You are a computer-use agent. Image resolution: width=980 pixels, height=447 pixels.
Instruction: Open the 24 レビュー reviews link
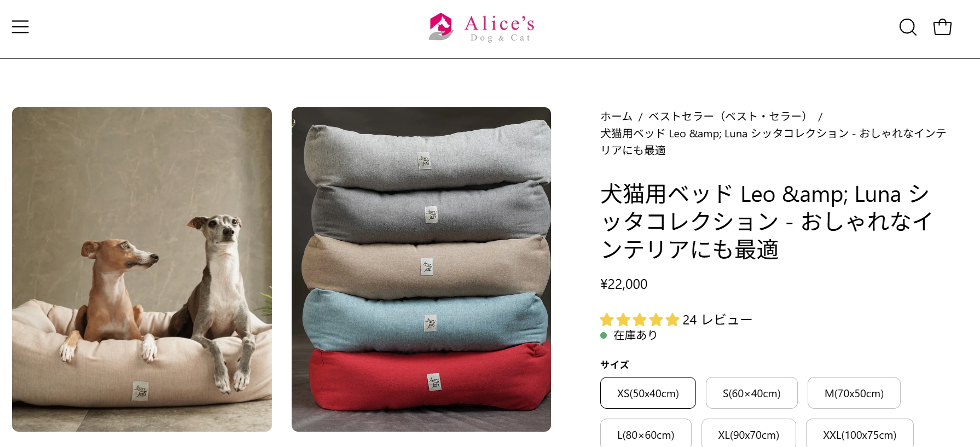pos(717,320)
